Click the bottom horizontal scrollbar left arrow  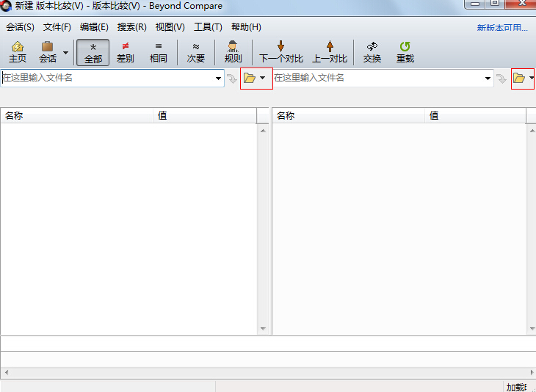point(6,372)
